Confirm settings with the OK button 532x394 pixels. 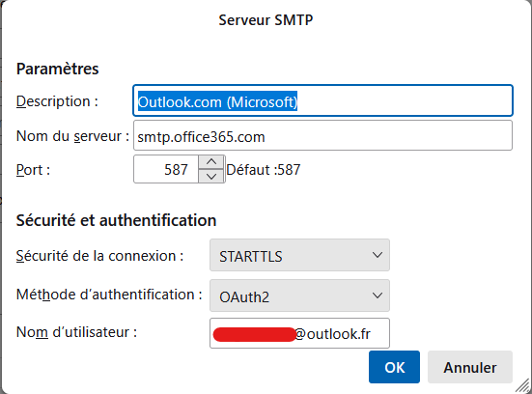tap(394, 367)
